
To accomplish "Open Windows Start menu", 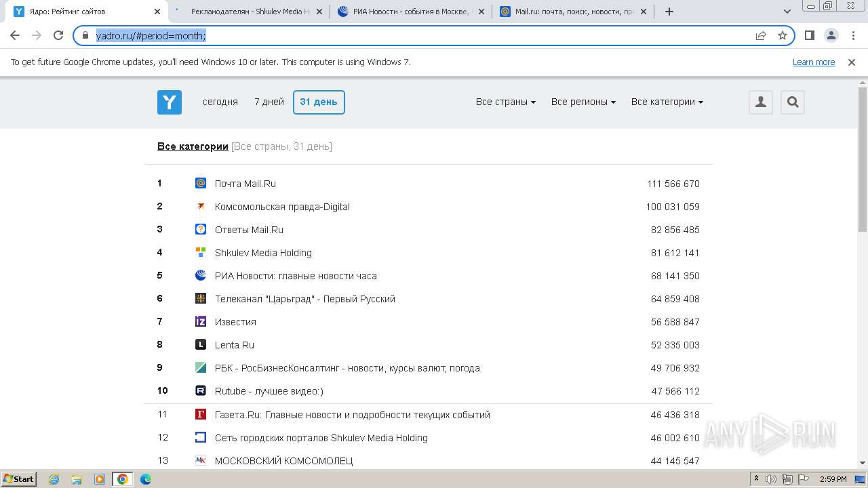I will pos(18,479).
